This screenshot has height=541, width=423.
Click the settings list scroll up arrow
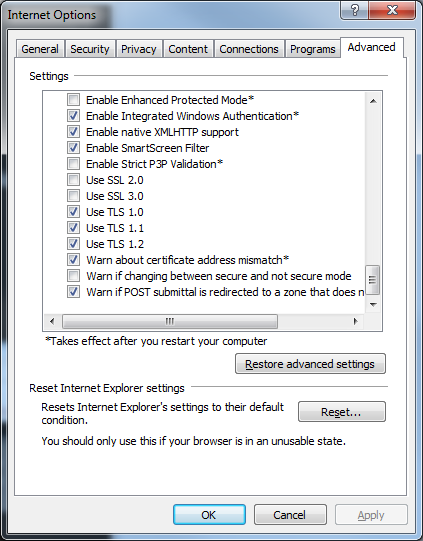(x=373, y=101)
